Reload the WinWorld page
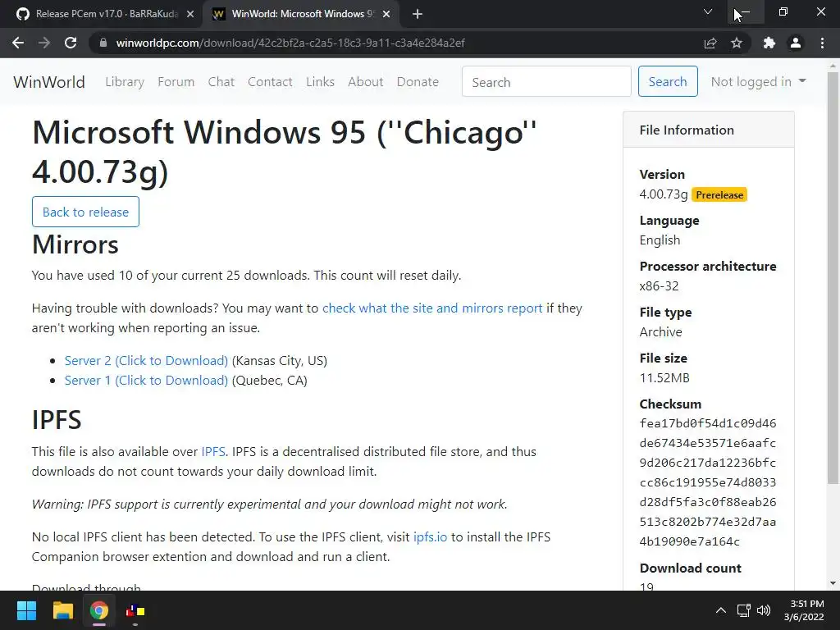The width and height of the screenshot is (840, 630). [x=71, y=43]
